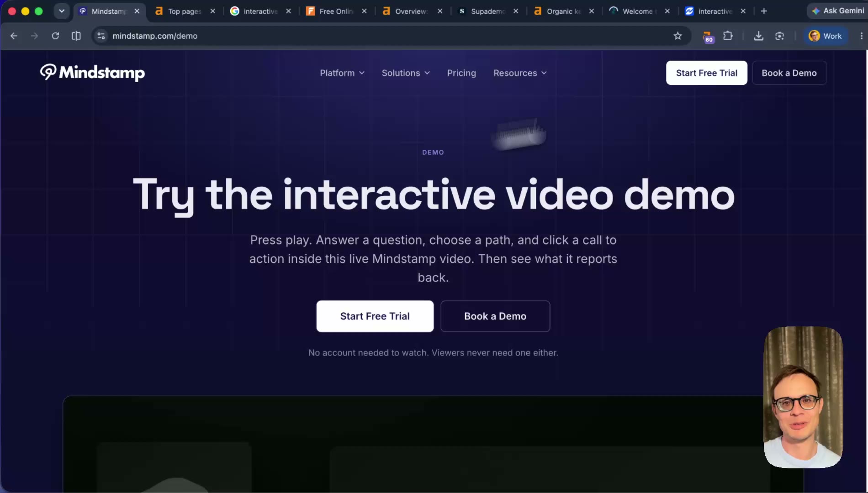Screen dimensions: 868x493
Task: Close the Top pages tab
Action: 212,11
